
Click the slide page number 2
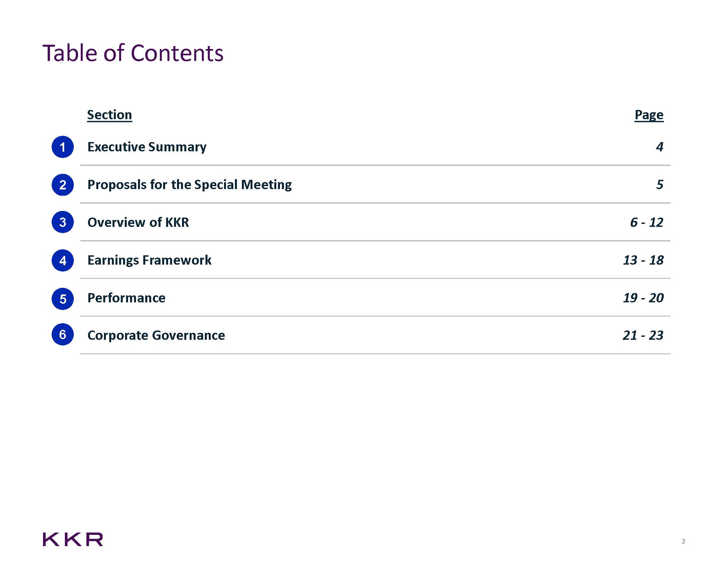pos(683,541)
